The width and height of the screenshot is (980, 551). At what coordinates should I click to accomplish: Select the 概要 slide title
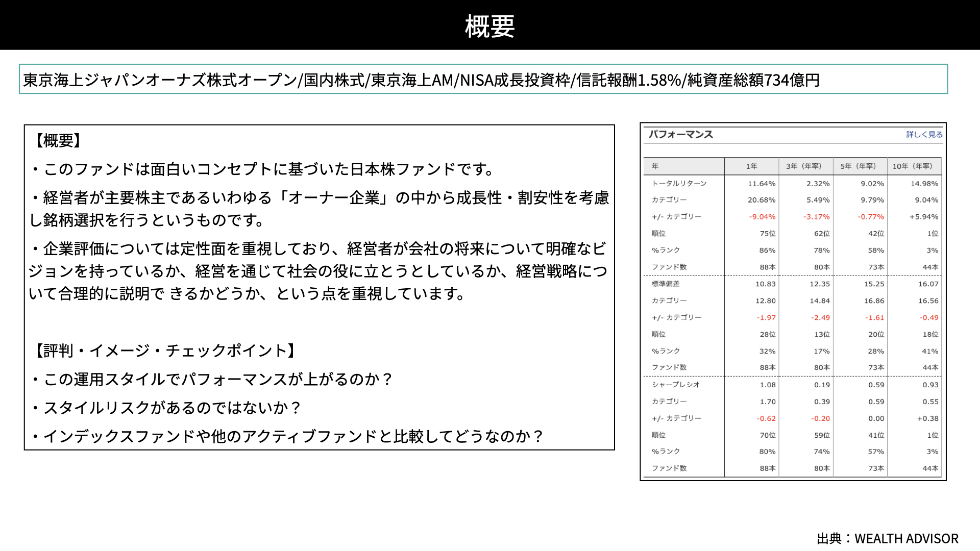tap(489, 26)
